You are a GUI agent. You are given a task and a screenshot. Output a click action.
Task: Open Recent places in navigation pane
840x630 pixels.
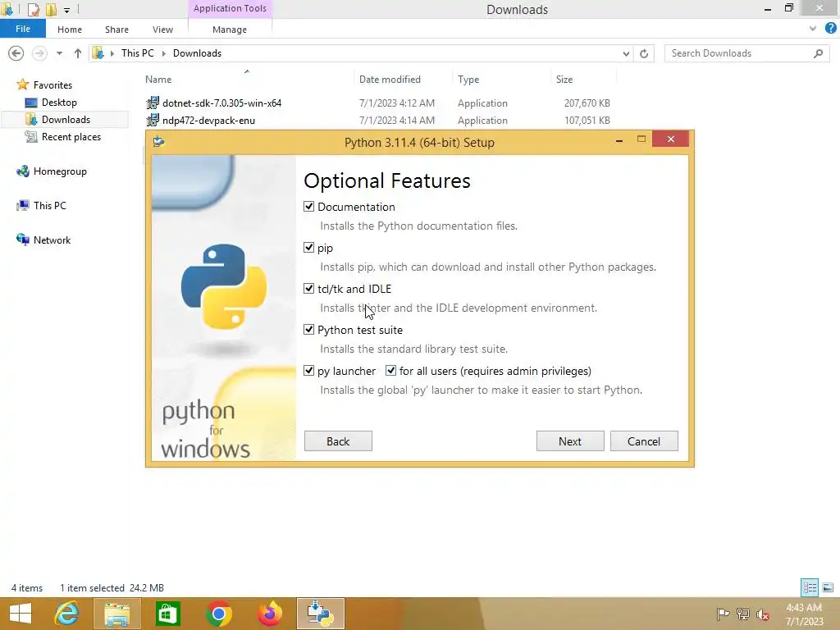pos(71,137)
